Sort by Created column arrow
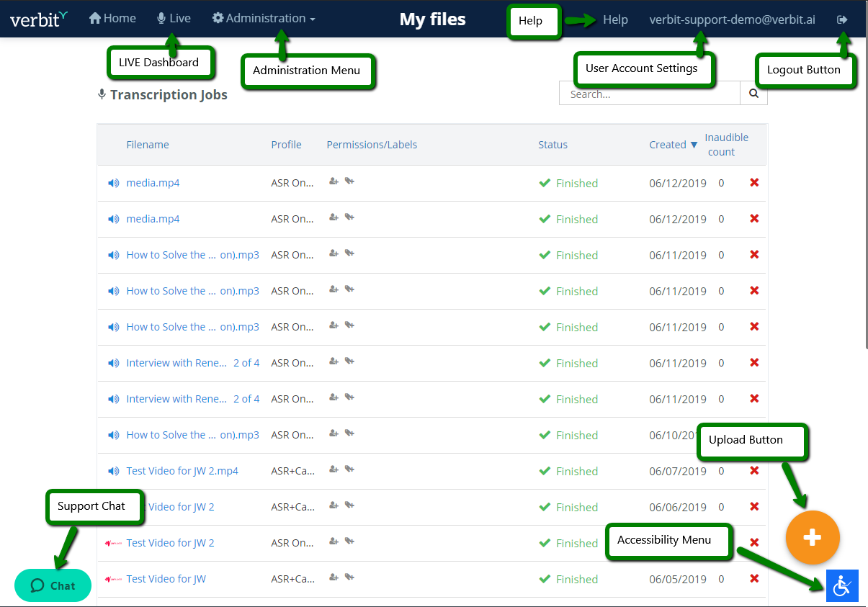868x607 pixels. coord(694,145)
